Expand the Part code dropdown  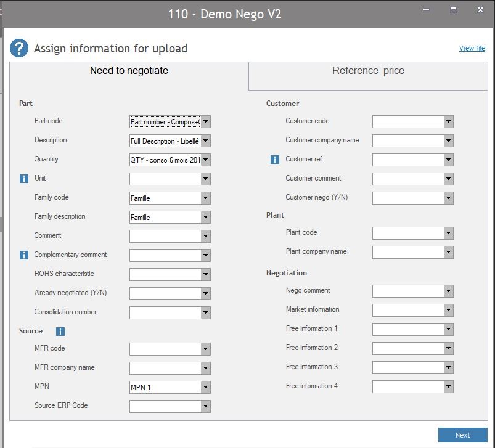tap(205, 122)
